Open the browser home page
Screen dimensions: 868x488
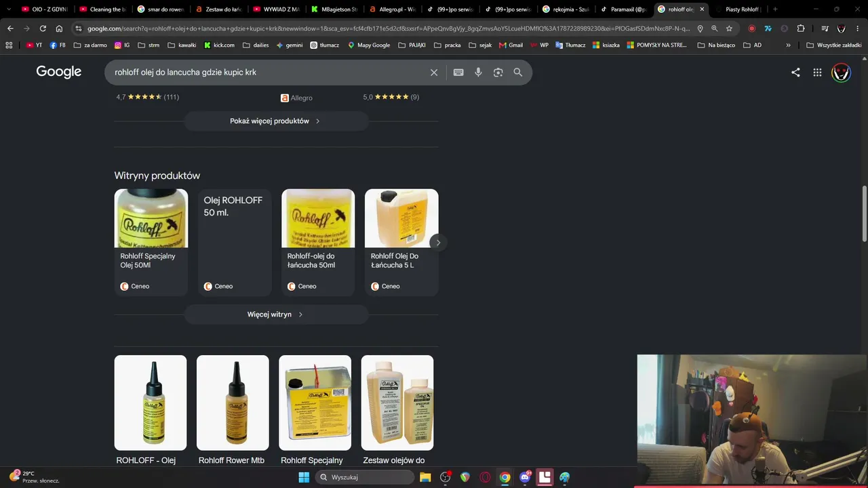(59, 28)
